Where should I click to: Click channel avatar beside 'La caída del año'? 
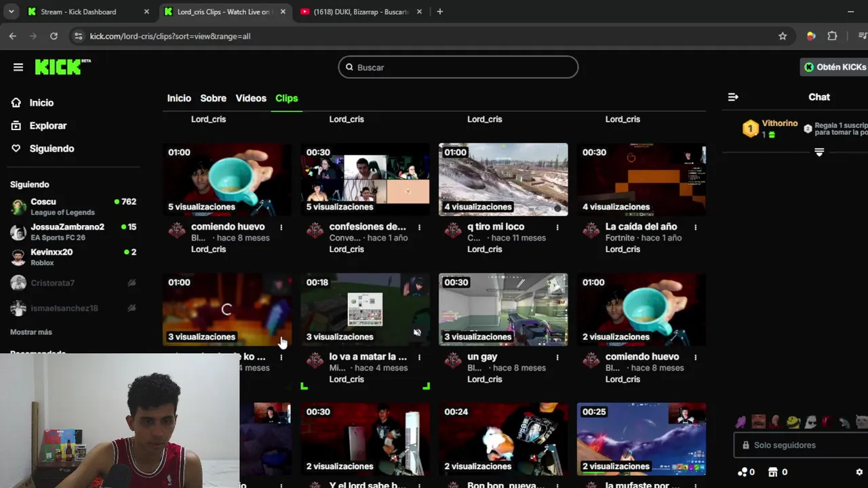pos(591,230)
